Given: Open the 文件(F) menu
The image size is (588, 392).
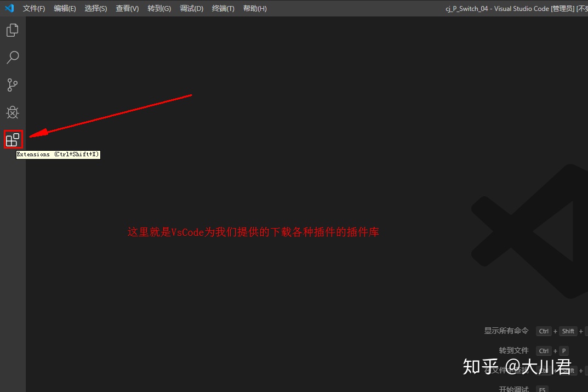Looking at the screenshot, I should (34, 8).
